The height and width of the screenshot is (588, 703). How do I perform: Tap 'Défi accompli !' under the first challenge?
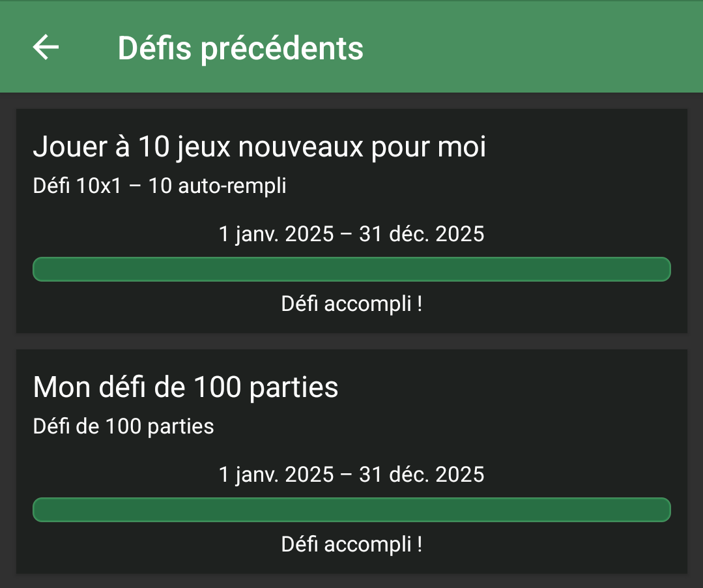pyautogui.click(x=351, y=303)
